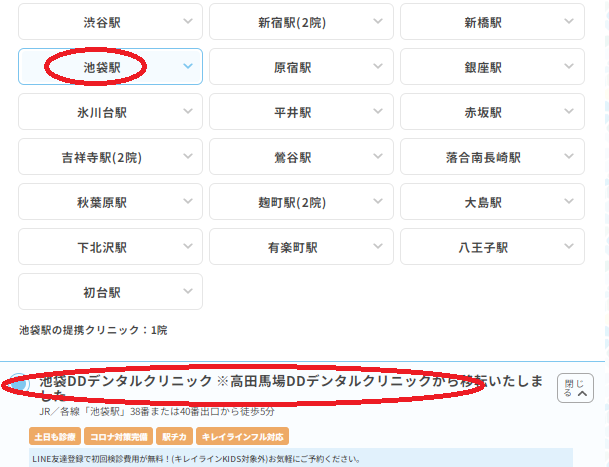Open the 新橋駅 station dropdown

(x=492, y=22)
